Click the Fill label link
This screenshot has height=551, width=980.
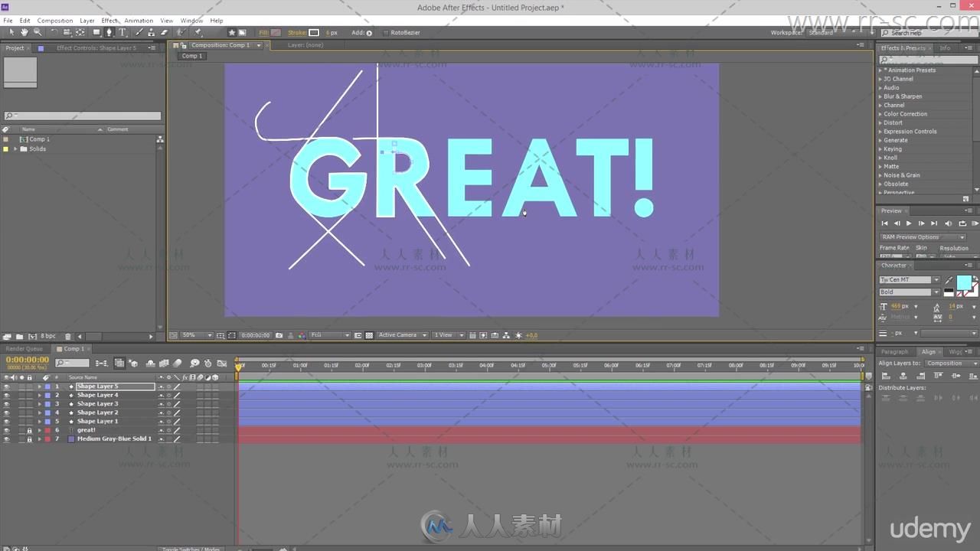[263, 33]
